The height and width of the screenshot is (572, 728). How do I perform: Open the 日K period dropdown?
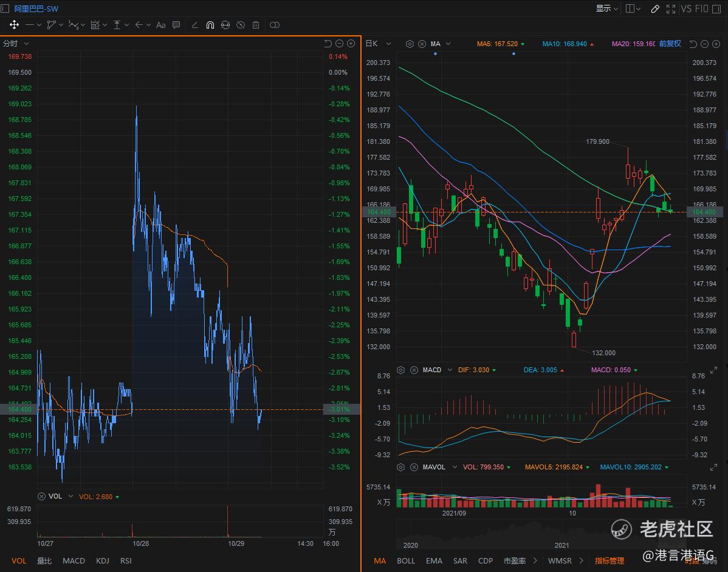pyautogui.click(x=378, y=44)
